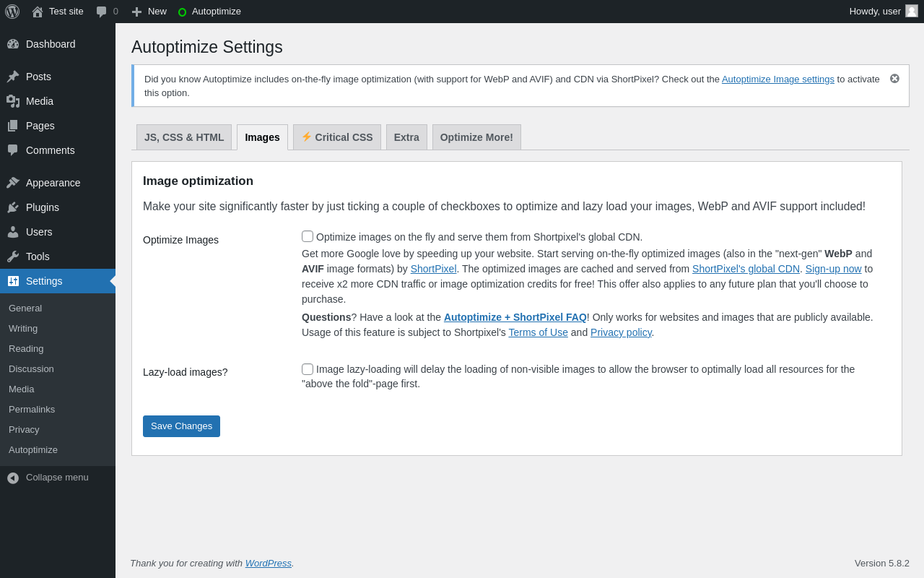Image resolution: width=924 pixels, height=578 pixels.
Task: Switch to the Critical CSS tab
Action: pyautogui.click(x=336, y=137)
